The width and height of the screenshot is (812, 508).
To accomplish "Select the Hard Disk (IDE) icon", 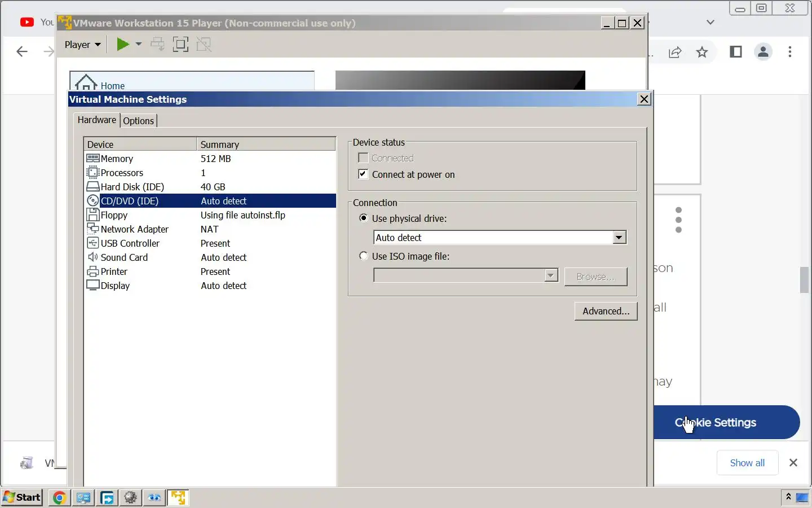I will pos(93,187).
